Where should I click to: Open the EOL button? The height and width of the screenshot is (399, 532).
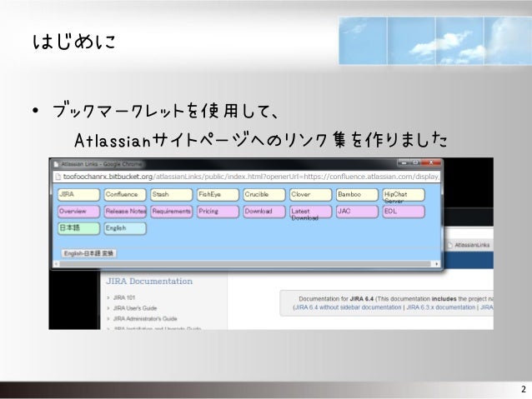pyautogui.click(x=404, y=212)
